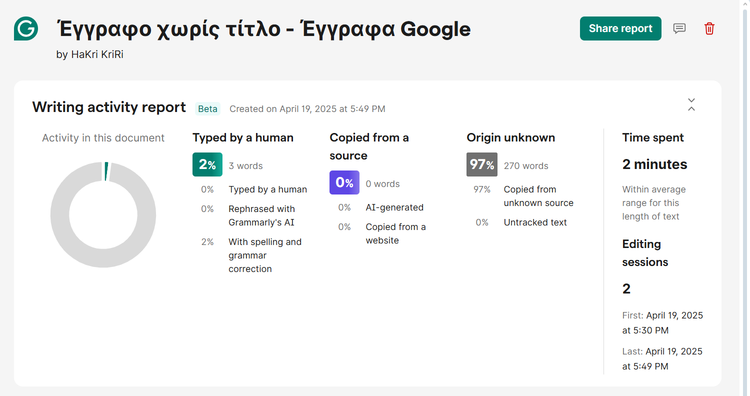Image resolution: width=750 pixels, height=396 pixels.
Task: Click the Copied from unknown source row
Action: pos(523,196)
